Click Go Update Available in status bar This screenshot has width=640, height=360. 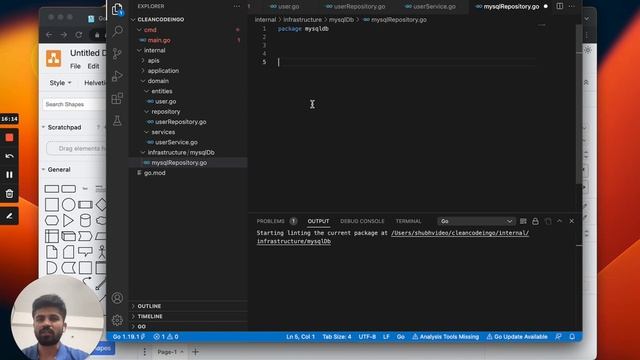pos(517,337)
